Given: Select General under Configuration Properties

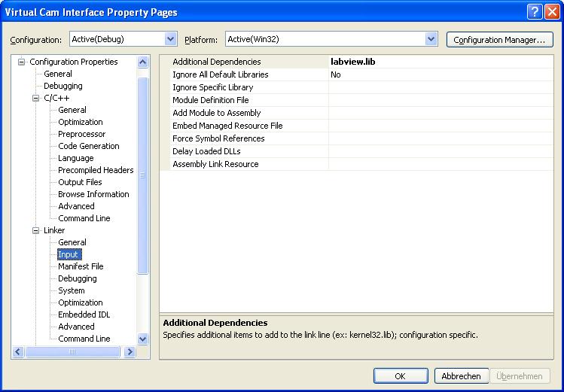Looking at the screenshot, I should [58, 74].
